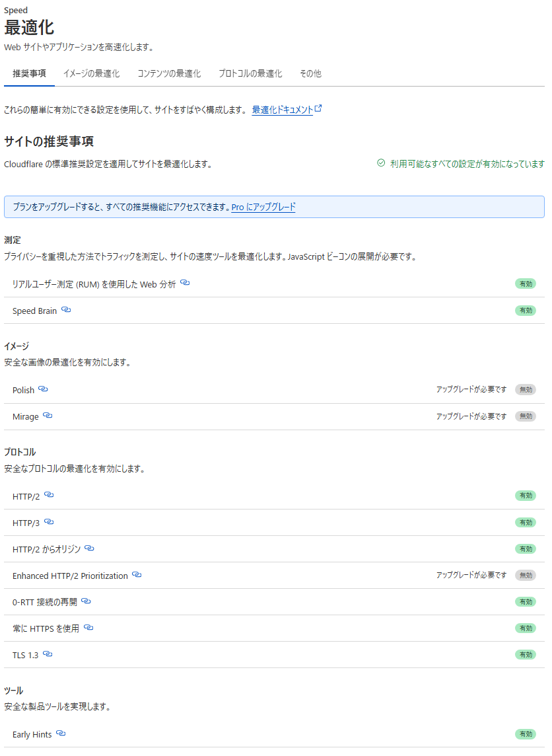Click the Enhanced HTTP/2 Prioritization label

point(71,576)
